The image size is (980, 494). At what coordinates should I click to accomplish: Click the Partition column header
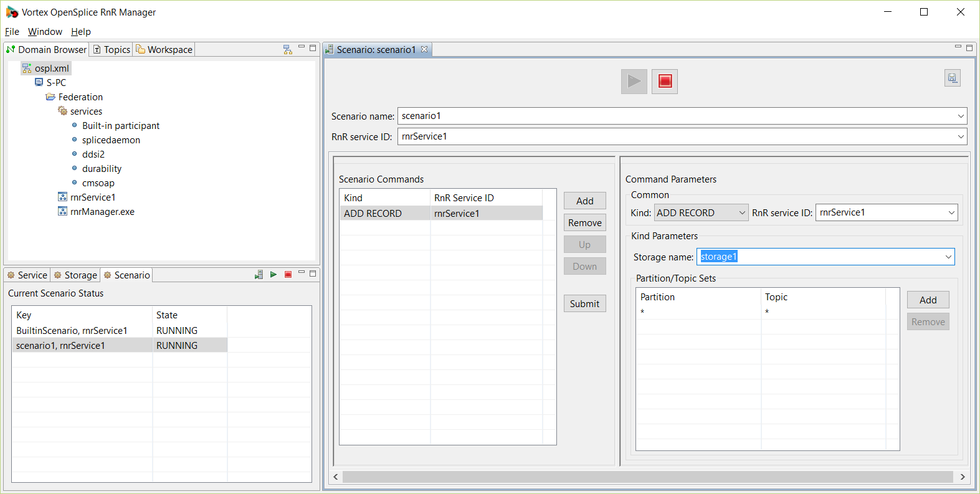(698, 297)
